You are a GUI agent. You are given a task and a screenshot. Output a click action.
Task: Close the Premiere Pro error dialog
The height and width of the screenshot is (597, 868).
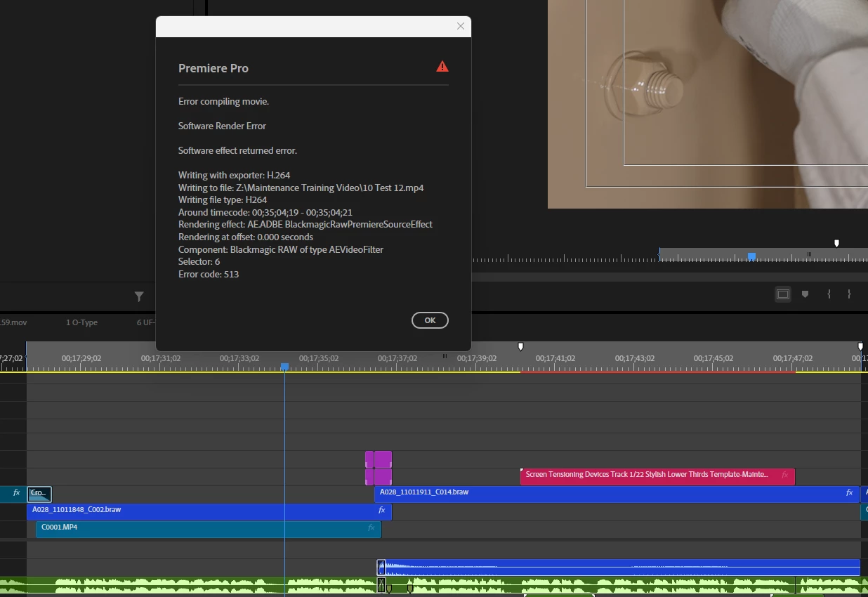tap(461, 26)
